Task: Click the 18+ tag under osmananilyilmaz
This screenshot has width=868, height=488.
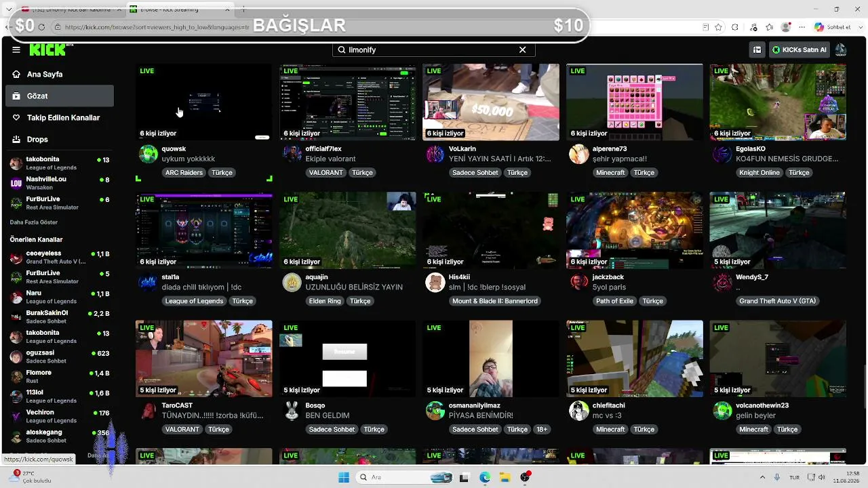Action: [x=542, y=429]
